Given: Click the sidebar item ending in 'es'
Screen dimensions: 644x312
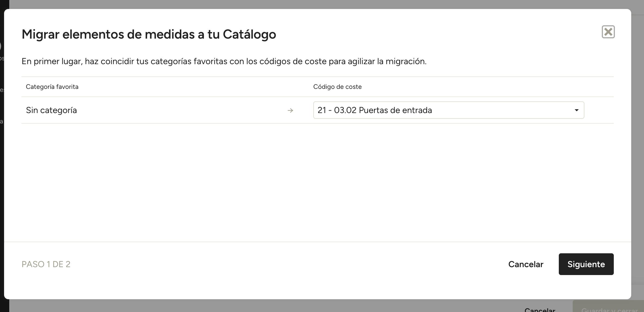Looking at the screenshot, I should [2, 90].
